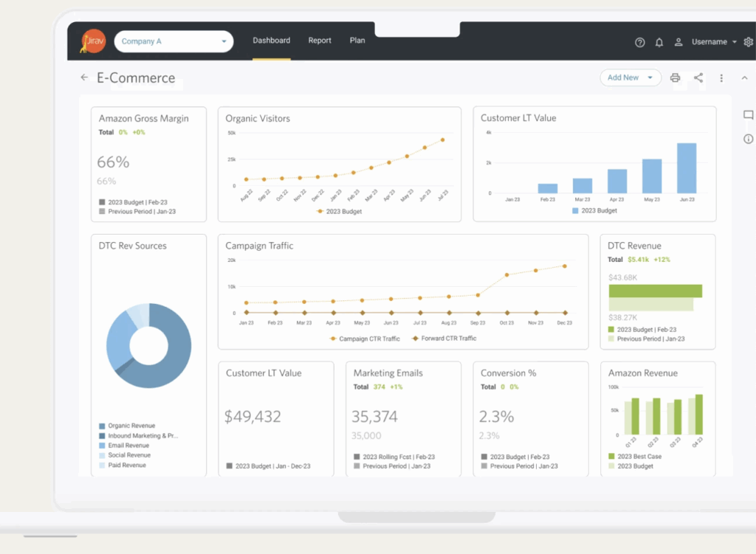Open the settings gear icon
Image resolution: width=756 pixels, height=554 pixels.
click(x=748, y=42)
